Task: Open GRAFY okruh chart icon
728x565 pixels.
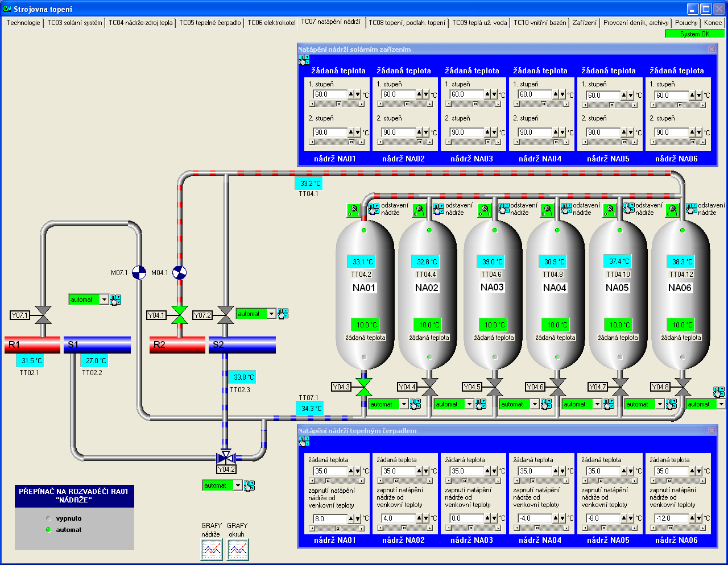Action: (x=238, y=549)
